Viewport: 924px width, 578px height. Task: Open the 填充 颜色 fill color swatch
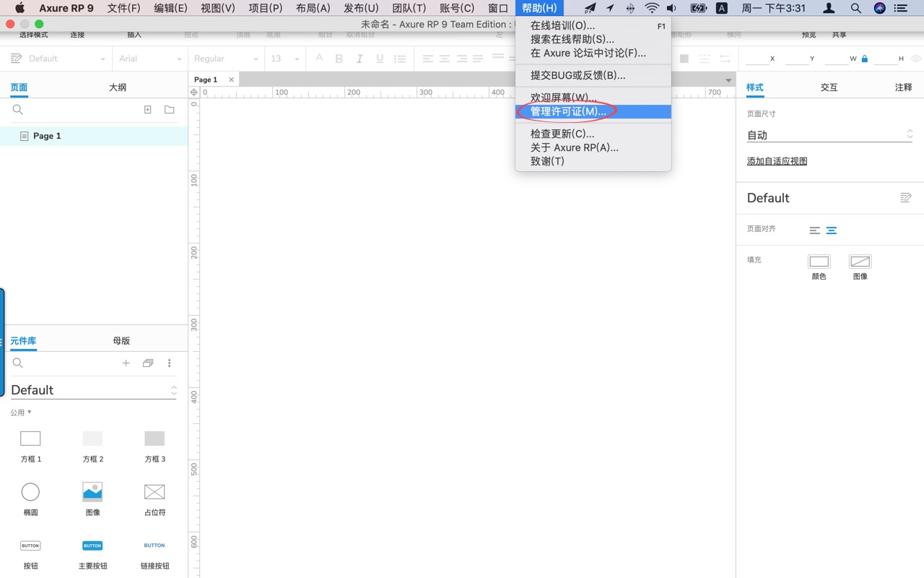(x=819, y=262)
